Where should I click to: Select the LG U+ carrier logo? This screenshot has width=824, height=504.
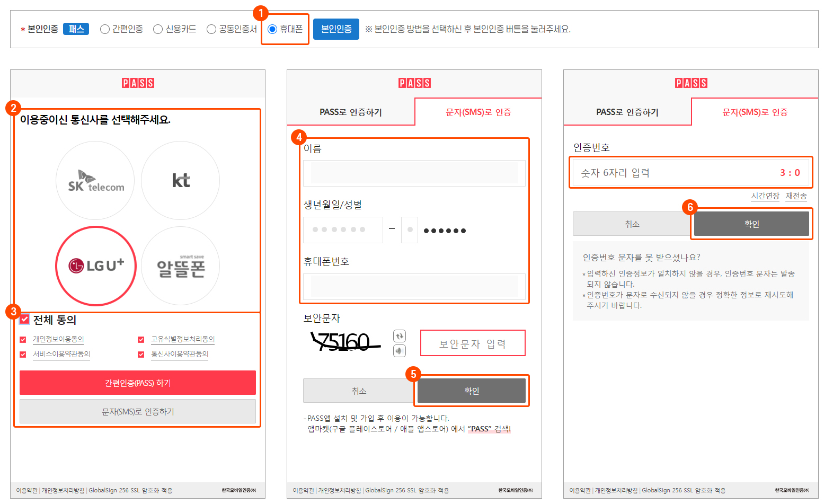click(x=96, y=266)
